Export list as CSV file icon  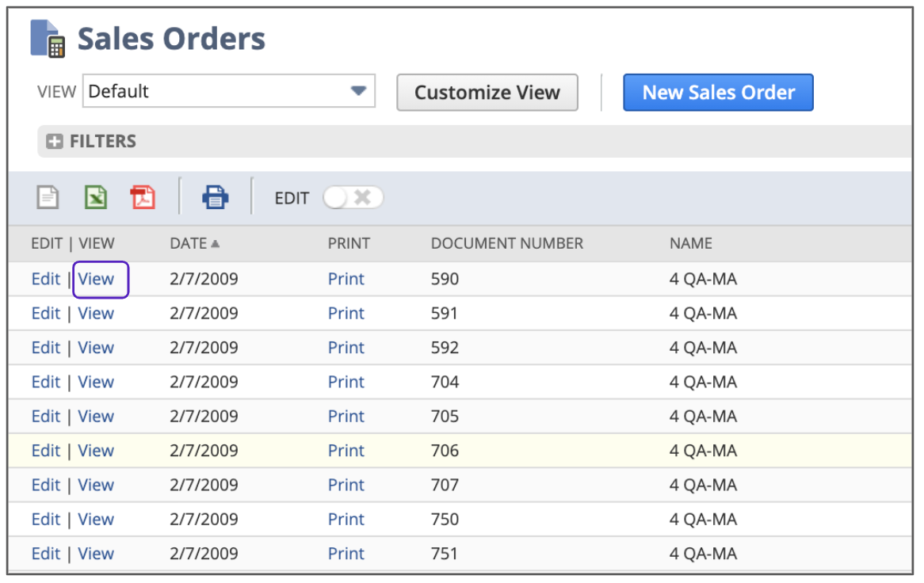[x=48, y=196]
